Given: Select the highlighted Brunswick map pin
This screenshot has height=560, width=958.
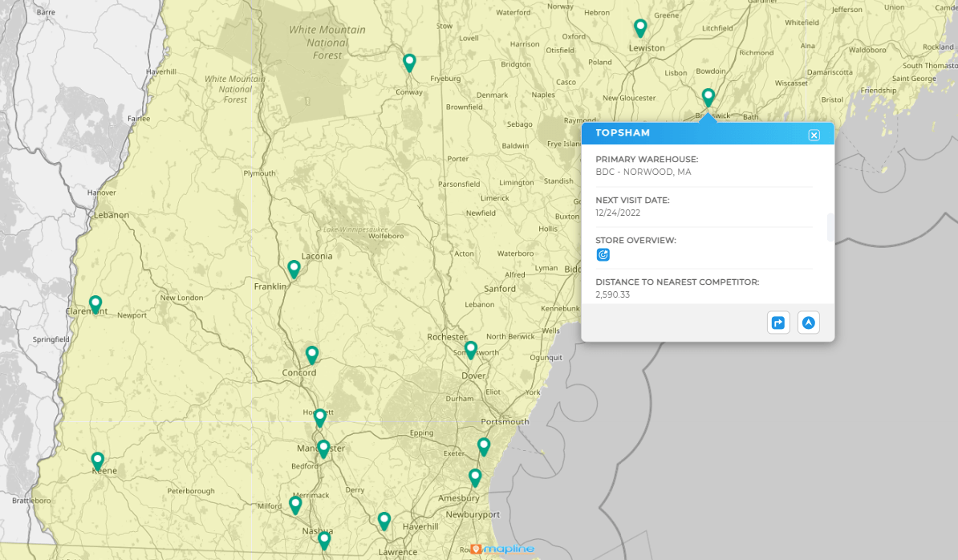Looking at the screenshot, I should [x=707, y=97].
